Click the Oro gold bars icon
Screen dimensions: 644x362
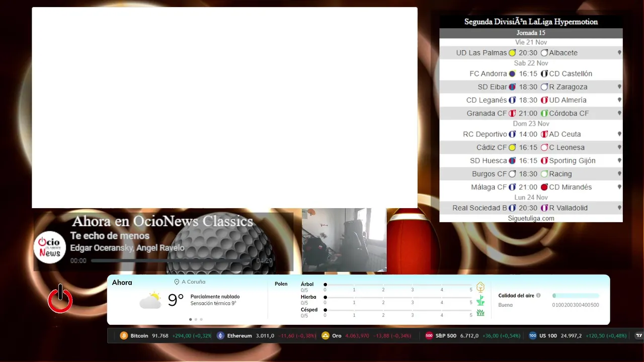pos(326,335)
